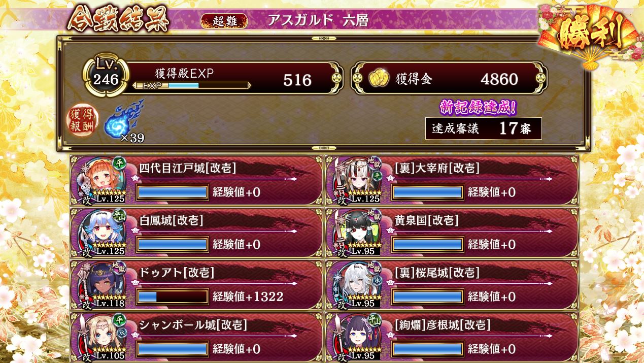Click the Lv. 246 level badge
This screenshot has height=363, width=644.
pyautogui.click(x=106, y=74)
